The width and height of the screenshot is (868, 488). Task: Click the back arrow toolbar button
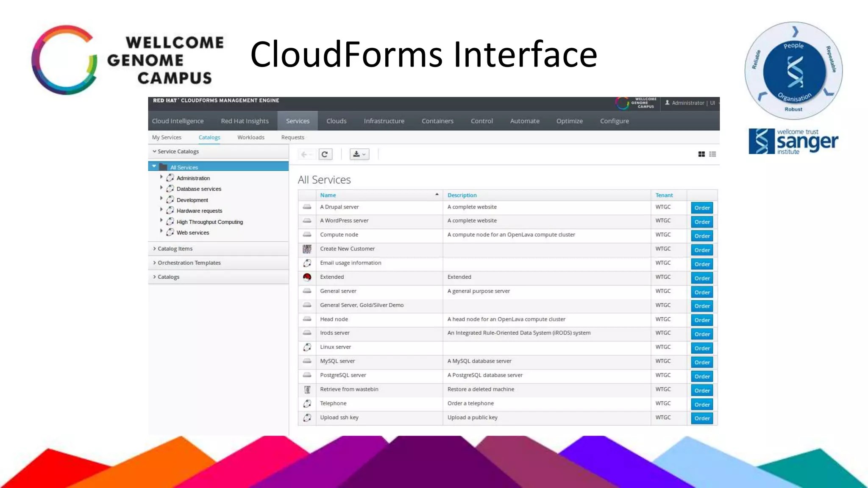point(306,155)
